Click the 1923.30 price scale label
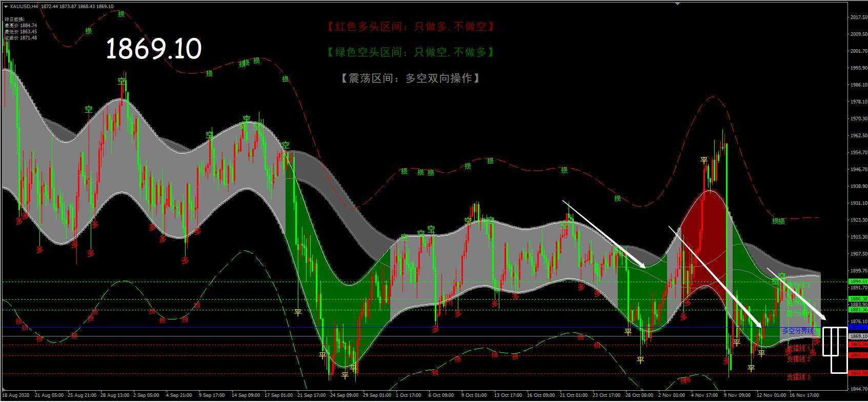The height and width of the screenshot is (402, 868). click(x=858, y=220)
